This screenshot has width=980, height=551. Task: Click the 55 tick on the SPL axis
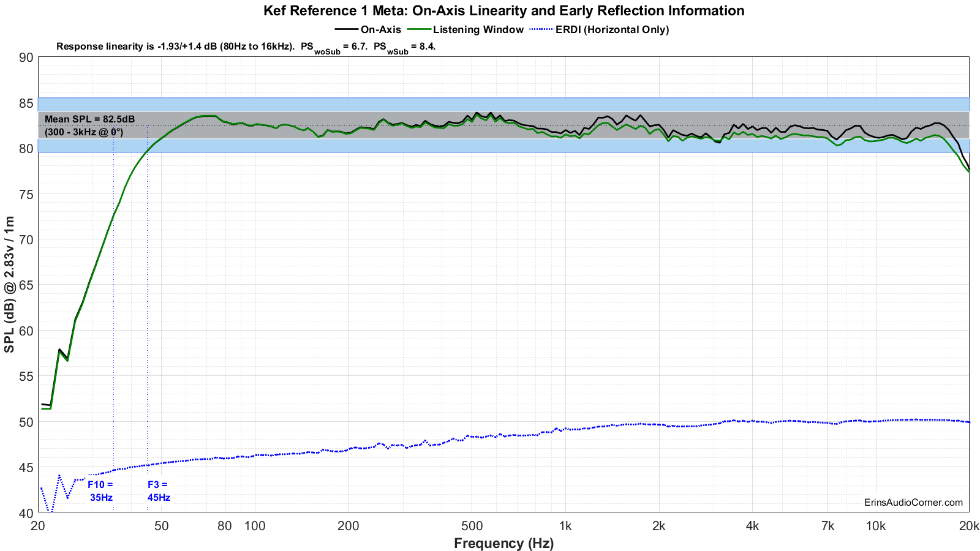click(26, 377)
